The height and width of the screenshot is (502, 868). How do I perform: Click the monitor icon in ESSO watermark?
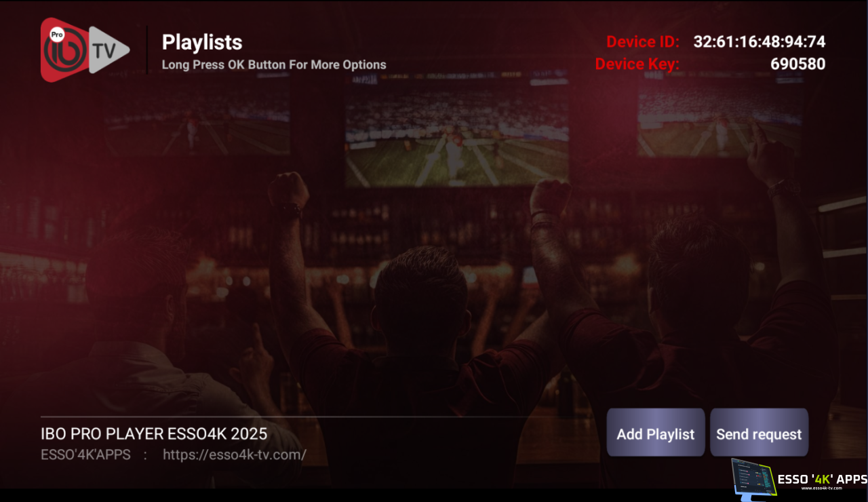click(753, 478)
